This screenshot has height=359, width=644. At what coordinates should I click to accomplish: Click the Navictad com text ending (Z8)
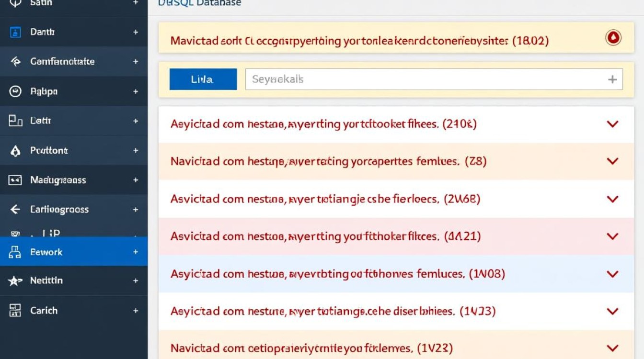(329, 161)
